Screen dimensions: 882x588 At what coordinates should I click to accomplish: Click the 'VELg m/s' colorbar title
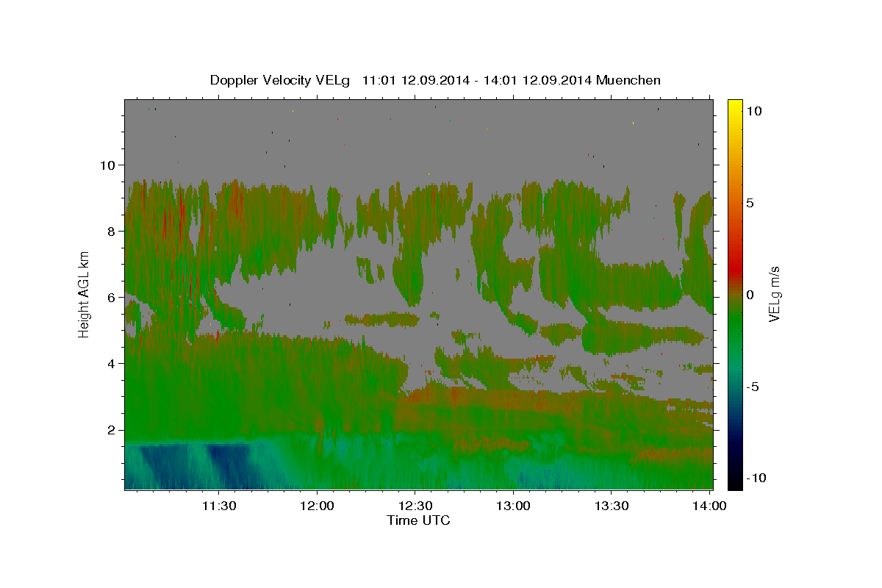coord(775,293)
